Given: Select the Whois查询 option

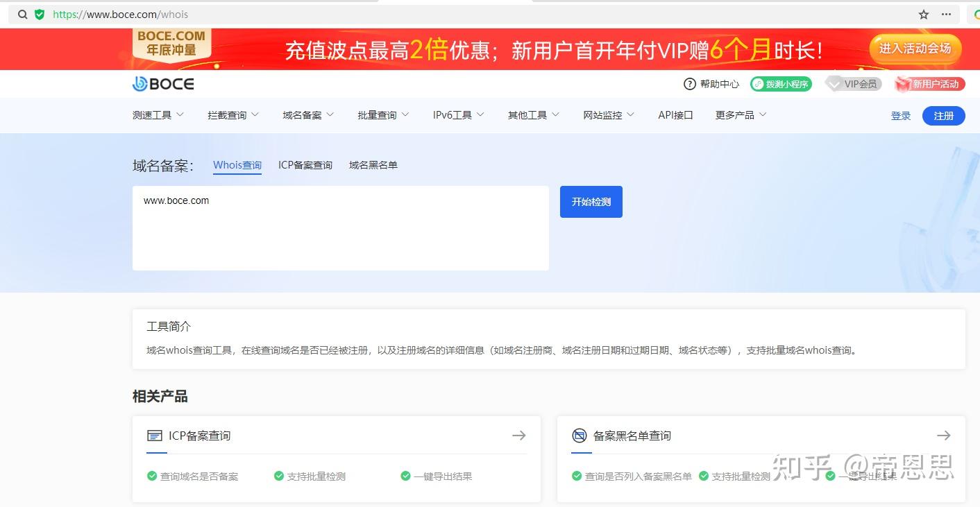Looking at the screenshot, I should [x=237, y=165].
